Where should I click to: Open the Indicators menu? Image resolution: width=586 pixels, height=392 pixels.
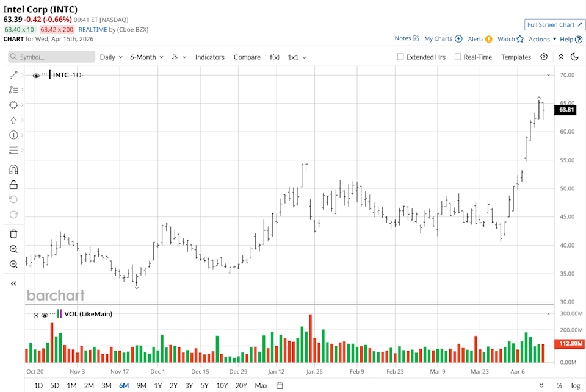(x=210, y=57)
